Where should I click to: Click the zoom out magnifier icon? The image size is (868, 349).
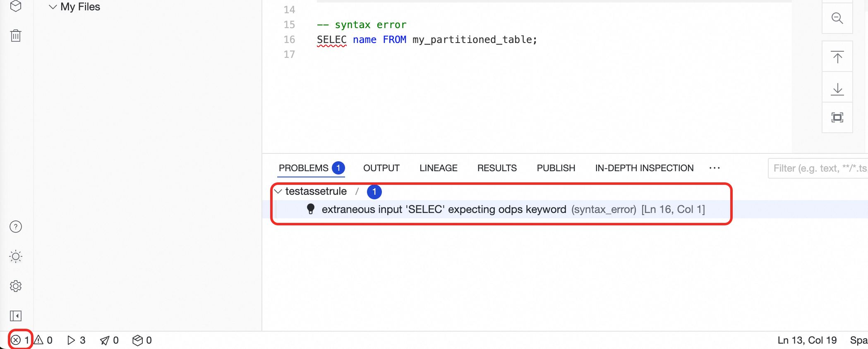(x=837, y=18)
